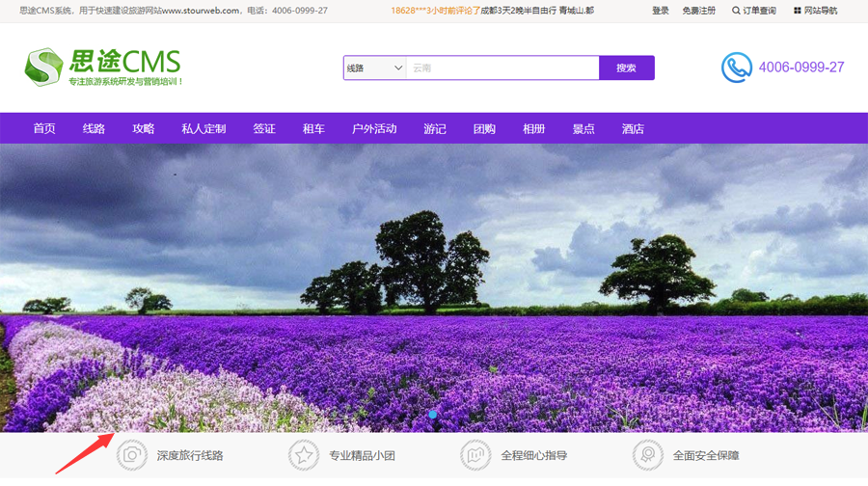Click the search text input field

coord(502,67)
